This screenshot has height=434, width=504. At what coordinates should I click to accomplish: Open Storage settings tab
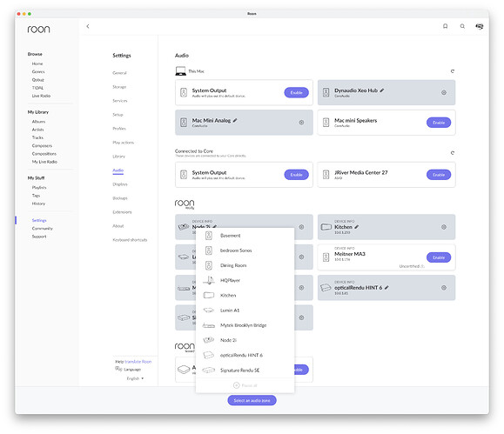point(119,87)
